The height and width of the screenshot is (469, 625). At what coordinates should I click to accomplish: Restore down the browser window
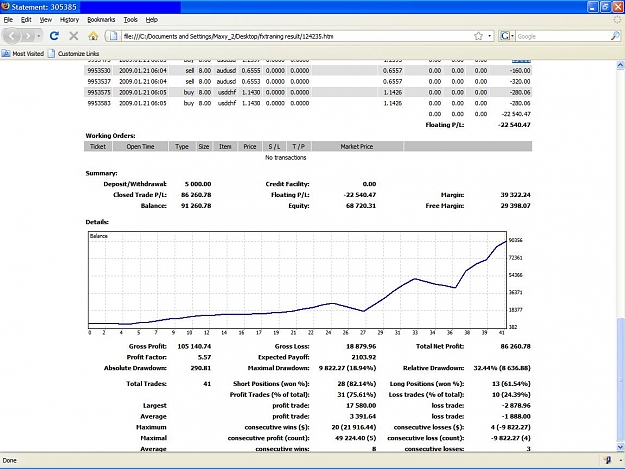point(605,7)
